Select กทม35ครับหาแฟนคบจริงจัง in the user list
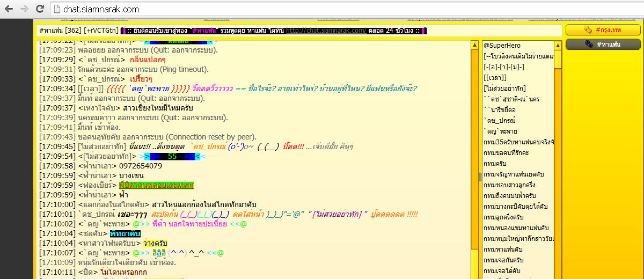This screenshot has width=644, height=279. [518, 142]
